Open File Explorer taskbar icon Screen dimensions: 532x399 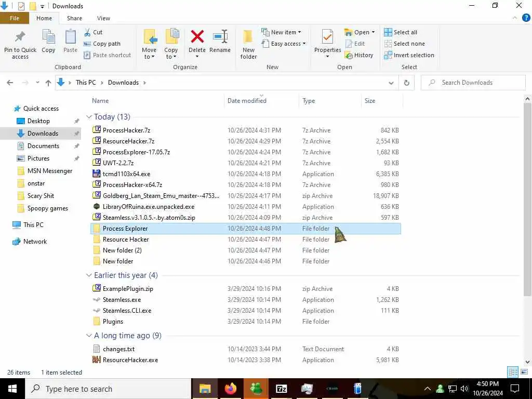(x=205, y=389)
